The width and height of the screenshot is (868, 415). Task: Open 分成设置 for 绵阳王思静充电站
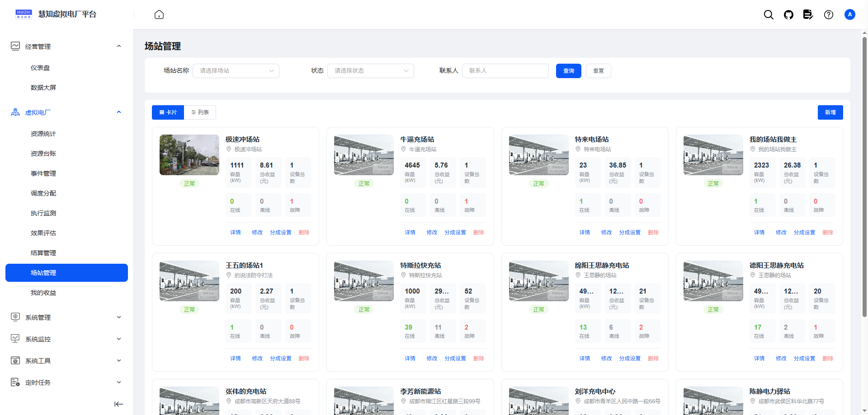pyautogui.click(x=630, y=359)
